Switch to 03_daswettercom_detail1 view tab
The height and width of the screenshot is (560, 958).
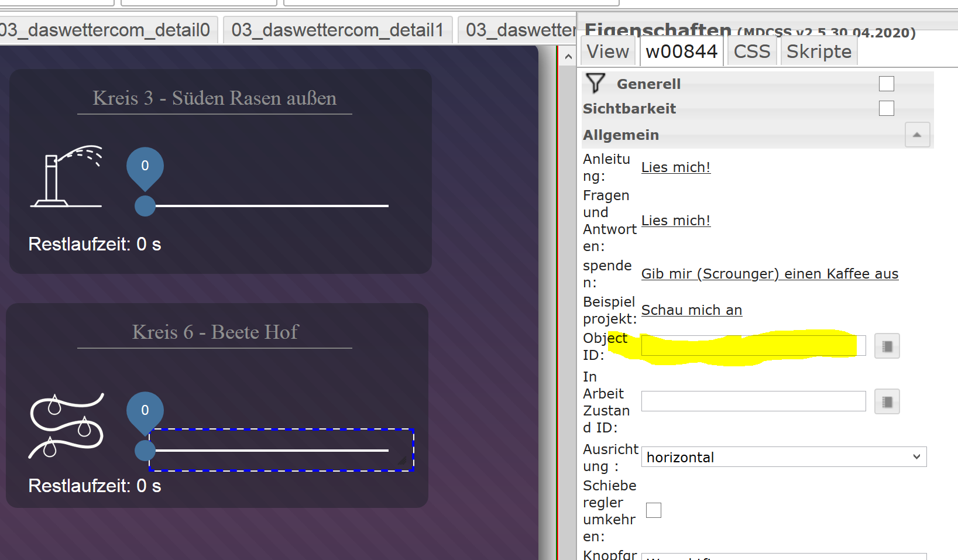click(338, 30)
